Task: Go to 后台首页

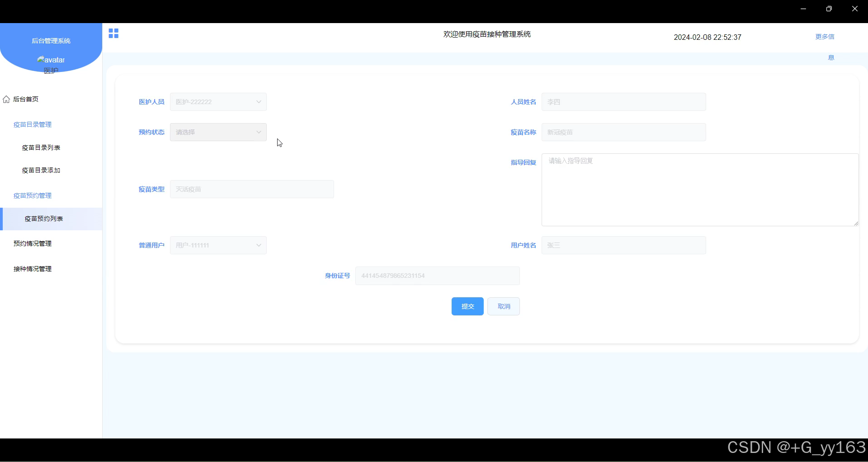Action: pos(26,99)
